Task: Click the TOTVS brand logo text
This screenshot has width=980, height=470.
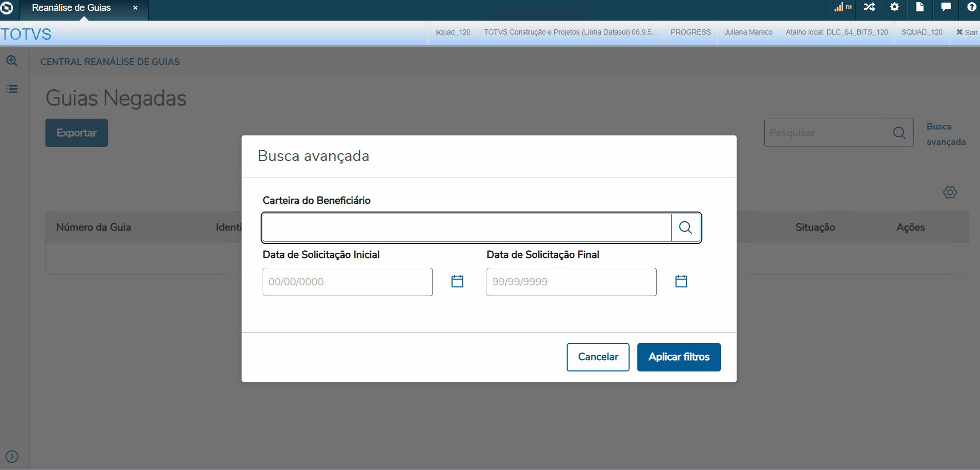Action: 26,34
